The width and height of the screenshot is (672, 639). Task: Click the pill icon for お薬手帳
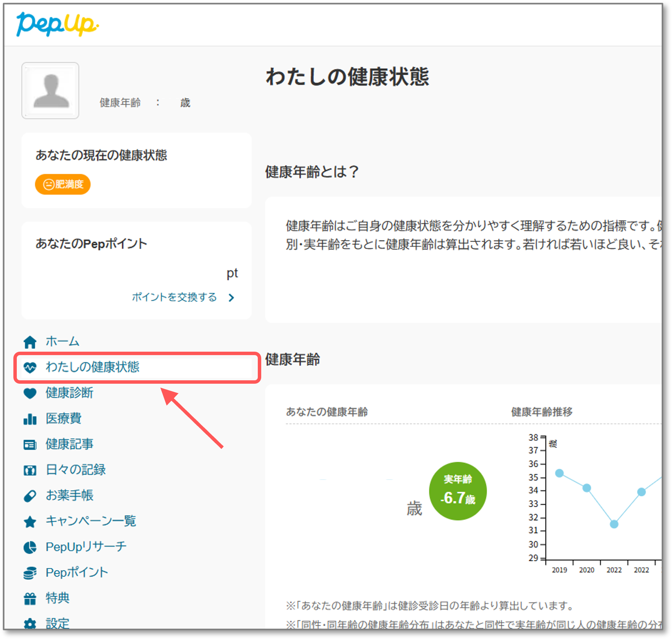30,496
